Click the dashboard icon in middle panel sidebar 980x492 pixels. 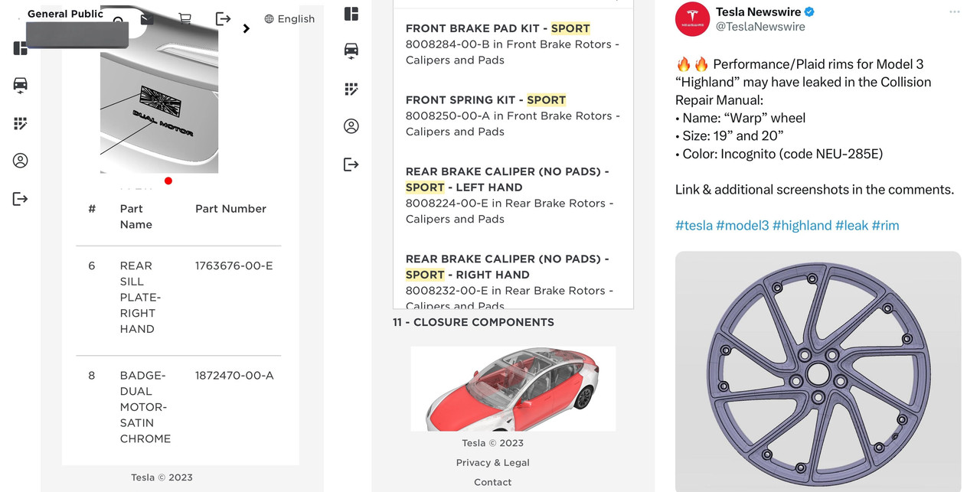click(351, 14)
